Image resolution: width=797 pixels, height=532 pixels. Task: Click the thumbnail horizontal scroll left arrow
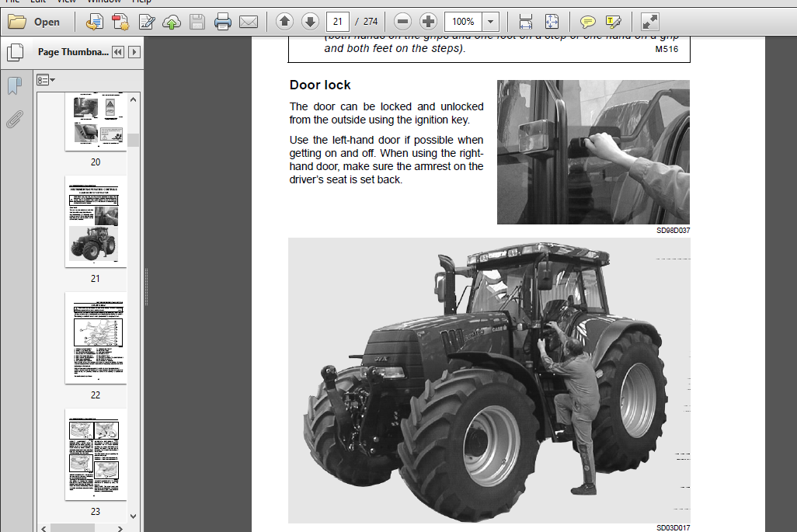coord(44,528)
